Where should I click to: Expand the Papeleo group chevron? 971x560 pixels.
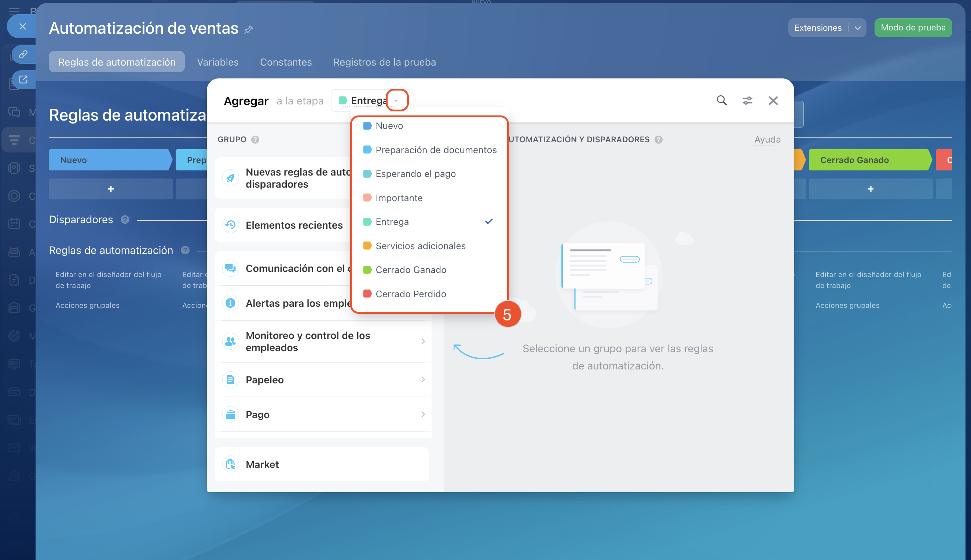[423, 380]
